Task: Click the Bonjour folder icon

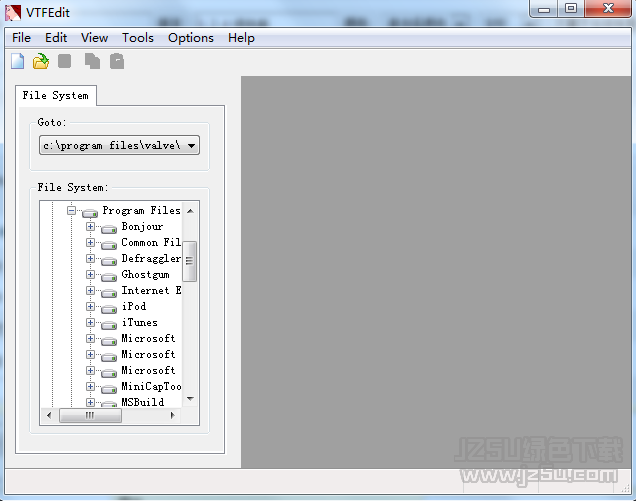Action: tap(109, 229)
